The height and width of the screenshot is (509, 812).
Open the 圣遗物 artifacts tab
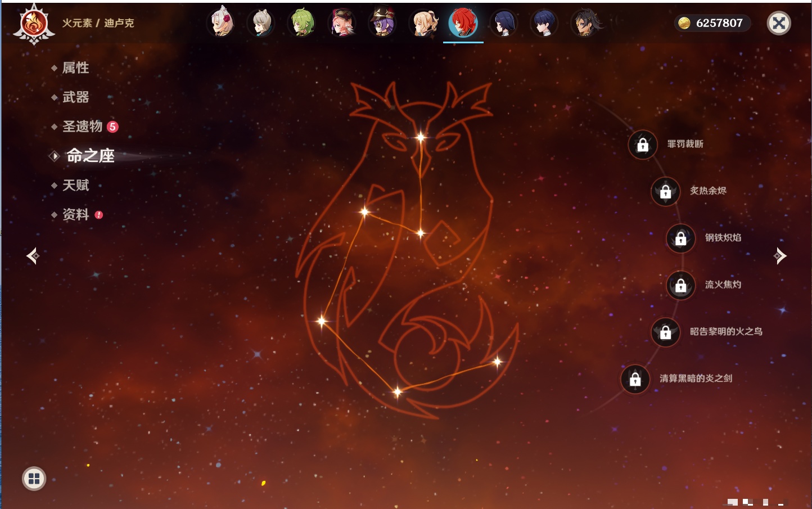[82, 127]
